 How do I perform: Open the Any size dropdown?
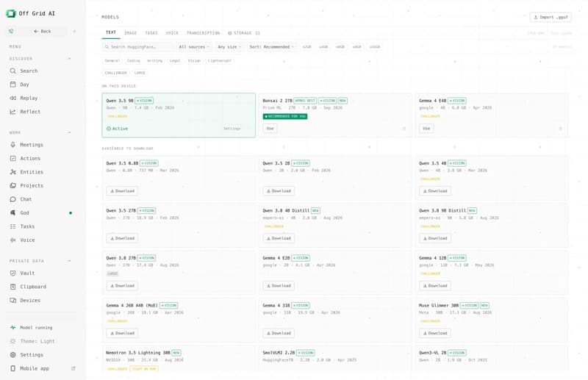pos(229,47)
